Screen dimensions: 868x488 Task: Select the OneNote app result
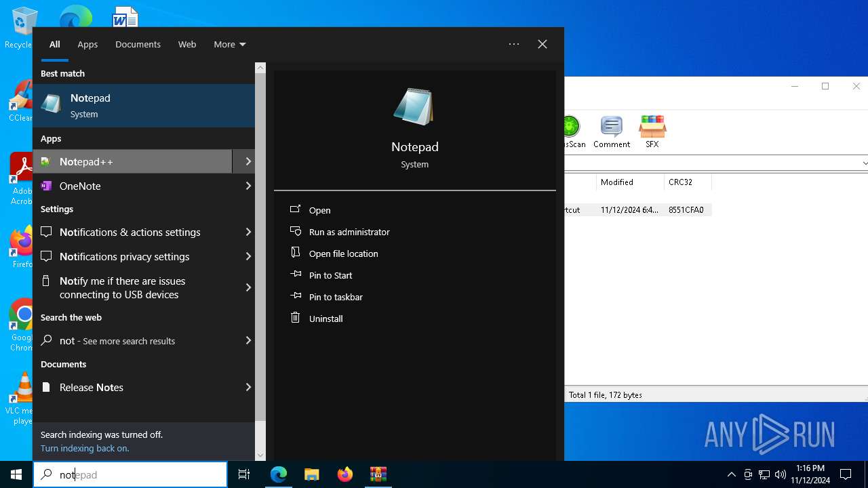pyautogui.click(x=133, y=186)
